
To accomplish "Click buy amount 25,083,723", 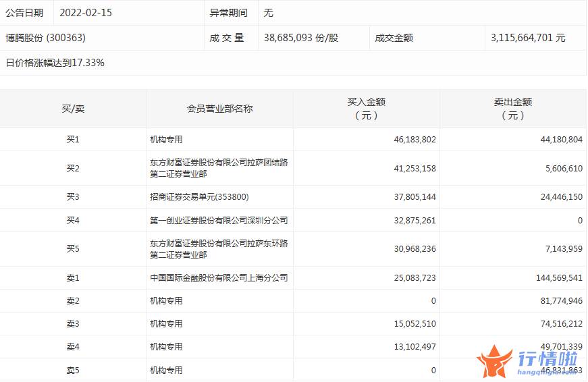I will point(415,278).
